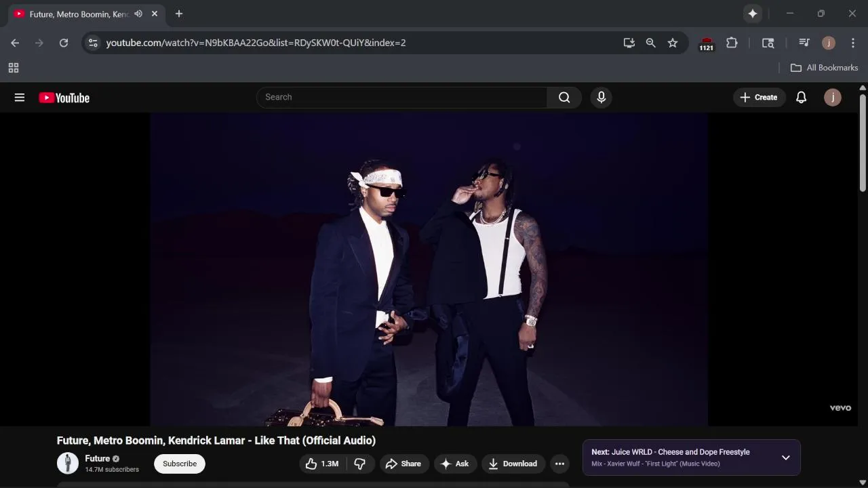The image size is (868, 488).
Task: Open more actions three-dot menu
Action: 559,464
